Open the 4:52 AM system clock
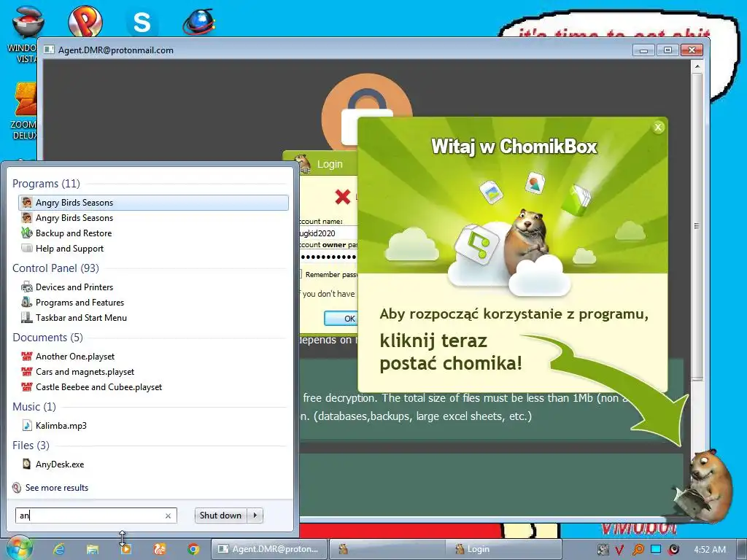 pyautogui.click(x=710, y=550)
